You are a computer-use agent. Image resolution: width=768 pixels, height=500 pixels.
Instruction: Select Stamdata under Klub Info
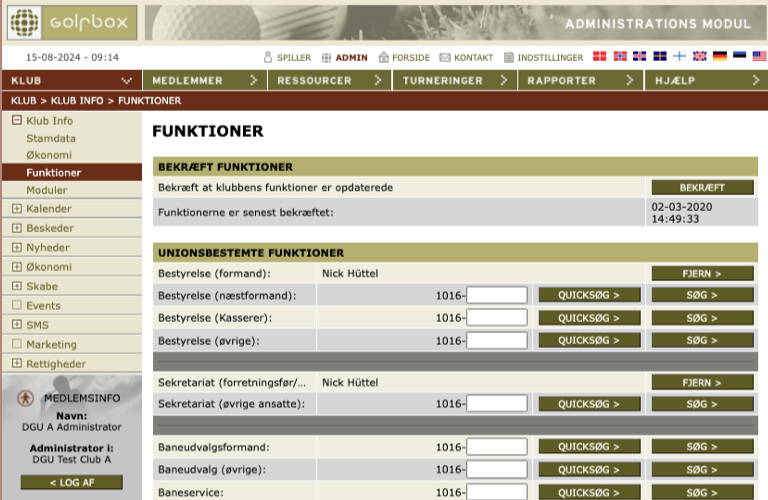click(x=51, y=138)
